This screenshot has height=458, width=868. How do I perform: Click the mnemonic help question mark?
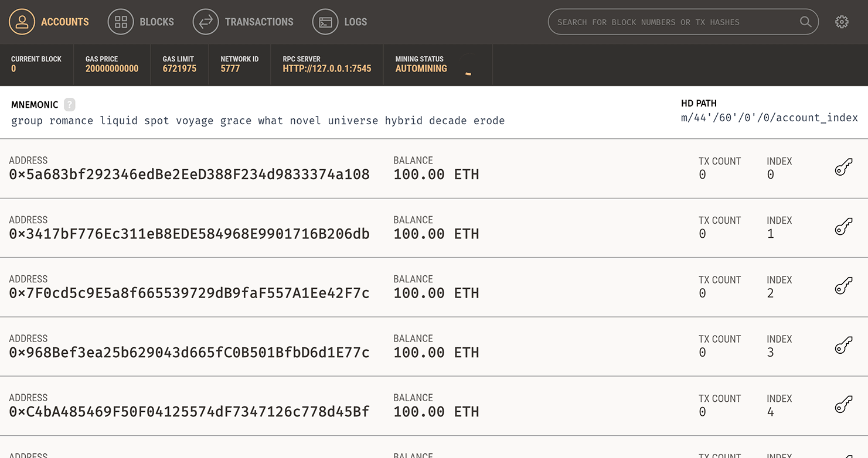[70, 105]
